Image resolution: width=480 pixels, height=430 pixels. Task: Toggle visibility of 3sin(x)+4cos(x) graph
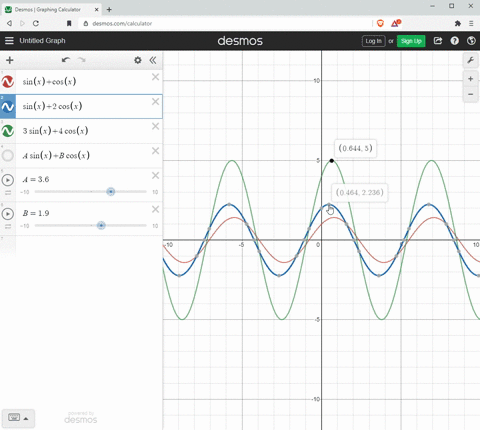pos(8,131)
